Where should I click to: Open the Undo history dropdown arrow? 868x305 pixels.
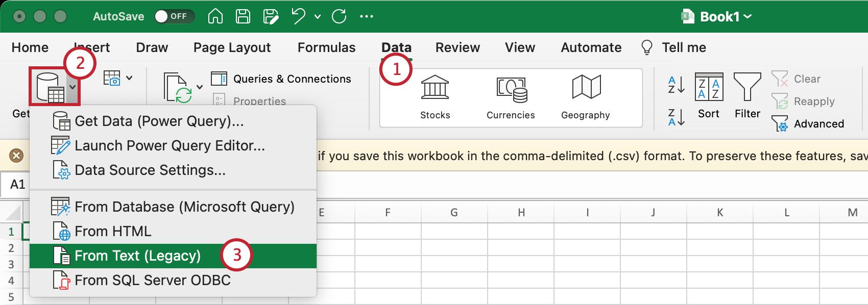tap(318, 17)
